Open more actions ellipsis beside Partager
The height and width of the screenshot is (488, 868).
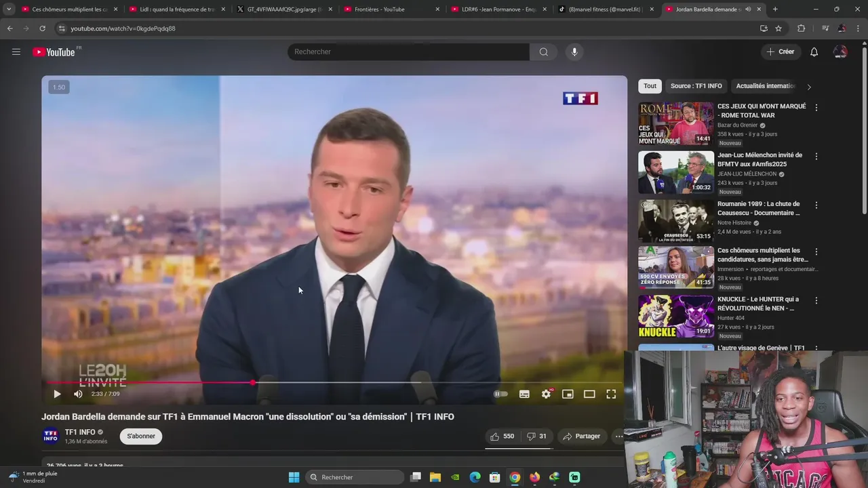pos(618,436)
